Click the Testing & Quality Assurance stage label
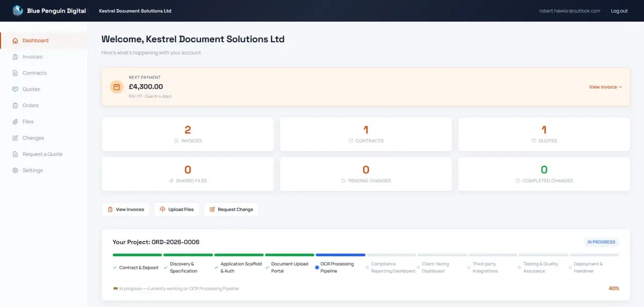 [540, 268]
